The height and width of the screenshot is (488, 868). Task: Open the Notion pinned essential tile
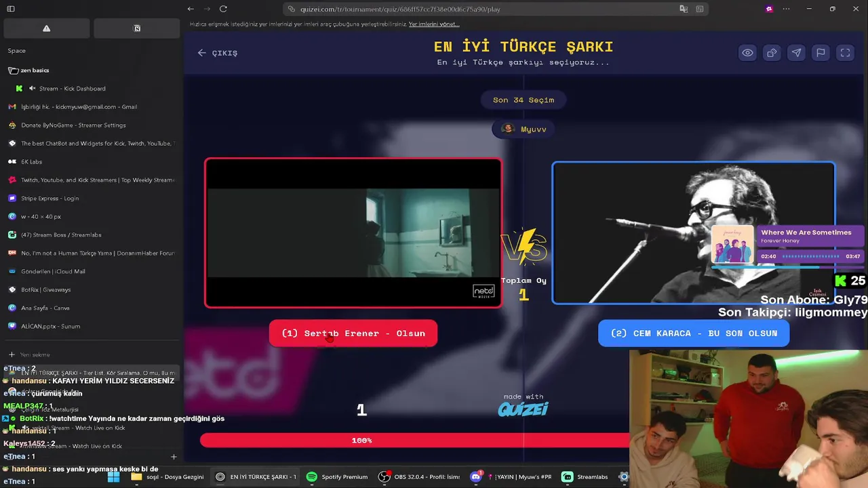[137, 28]
